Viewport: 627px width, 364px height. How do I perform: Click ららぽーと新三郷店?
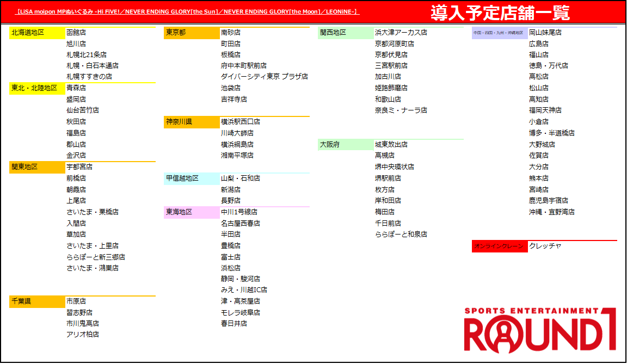click(96, 257)
